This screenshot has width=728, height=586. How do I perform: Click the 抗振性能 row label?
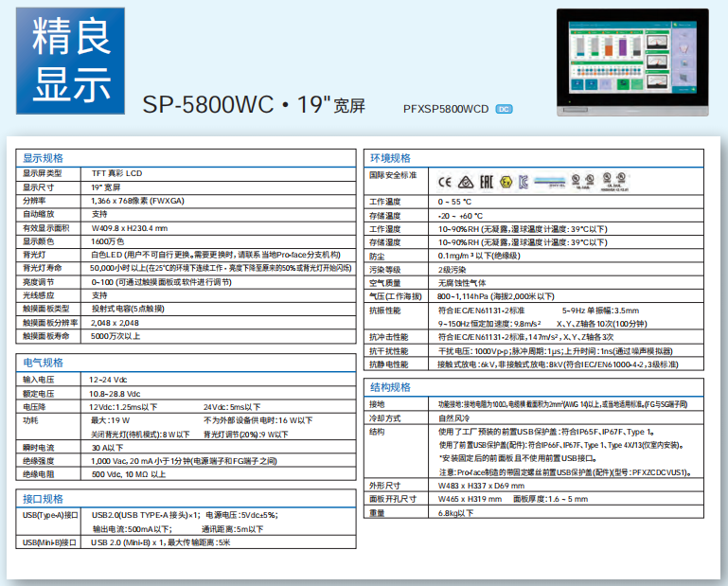click(385, 311)
